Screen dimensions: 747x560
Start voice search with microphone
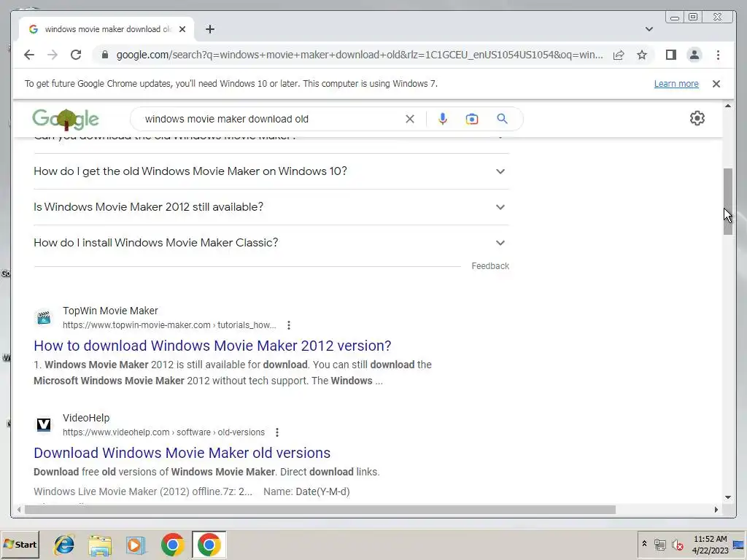443,119
